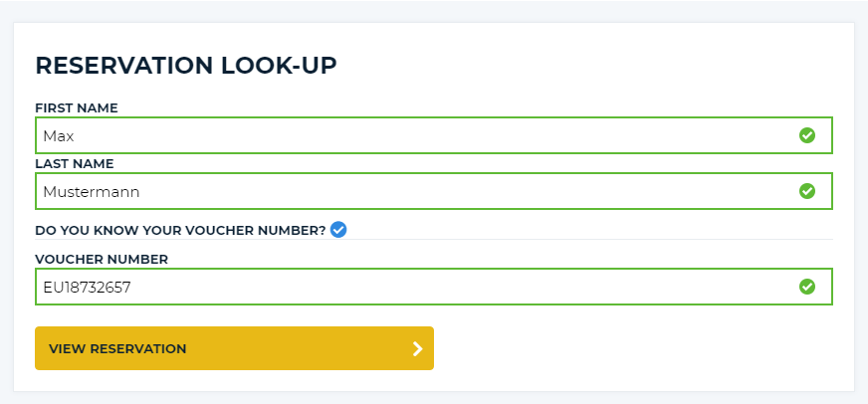Toggle 'Do you know your voucher number?' label

point(180,231)
